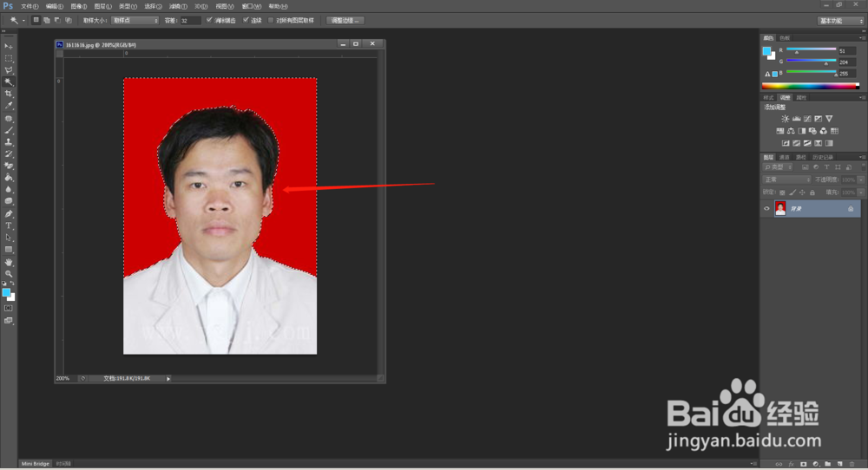This screenshot has height=470, width=868.
Task: Select the Pen tool
Action: pos(9,214)
